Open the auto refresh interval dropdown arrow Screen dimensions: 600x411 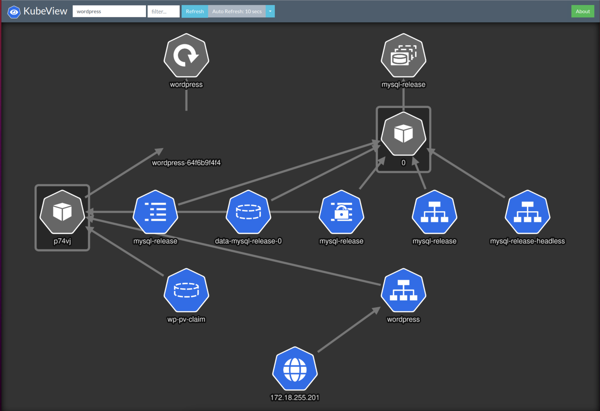270,11
